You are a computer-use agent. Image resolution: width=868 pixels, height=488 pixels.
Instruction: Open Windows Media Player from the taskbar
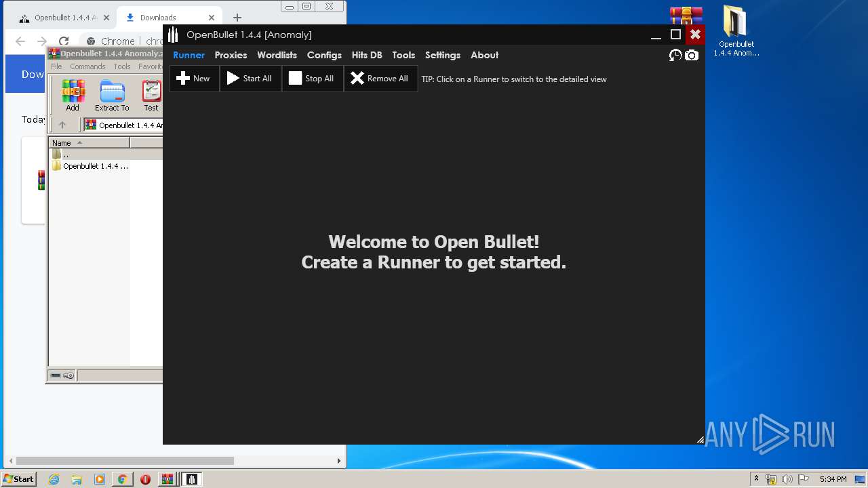[100, 479]
